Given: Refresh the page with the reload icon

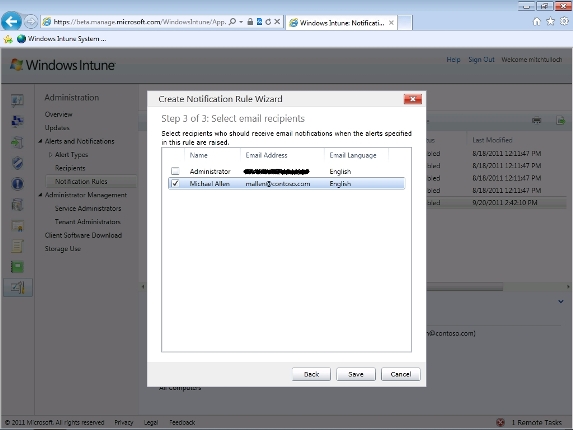Looking at the screenshot, I should (x=268, y=22).
